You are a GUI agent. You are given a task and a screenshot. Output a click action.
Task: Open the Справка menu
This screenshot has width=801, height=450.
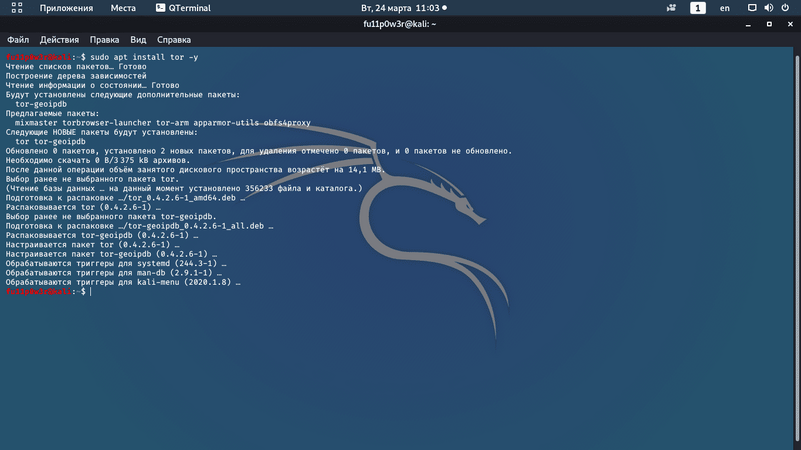pyautogui.click(x=174, y=40)
